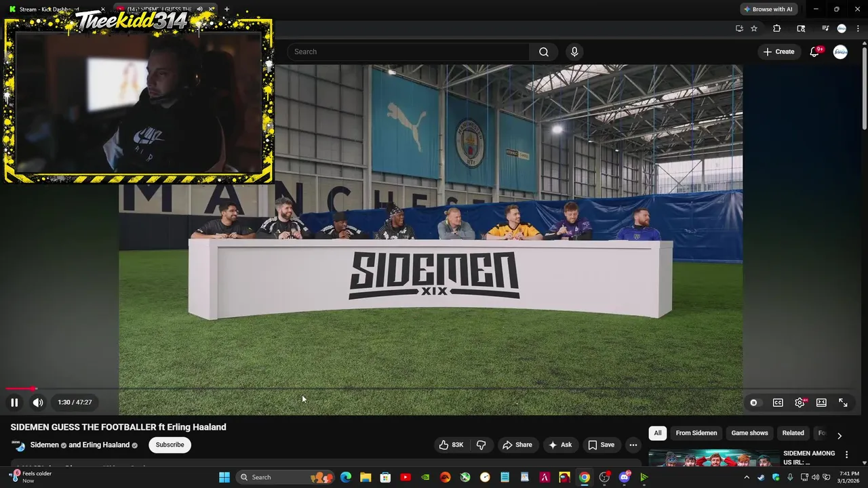The image size is (868, 488).
Task: Dislike the video
Action: [481, 445]
